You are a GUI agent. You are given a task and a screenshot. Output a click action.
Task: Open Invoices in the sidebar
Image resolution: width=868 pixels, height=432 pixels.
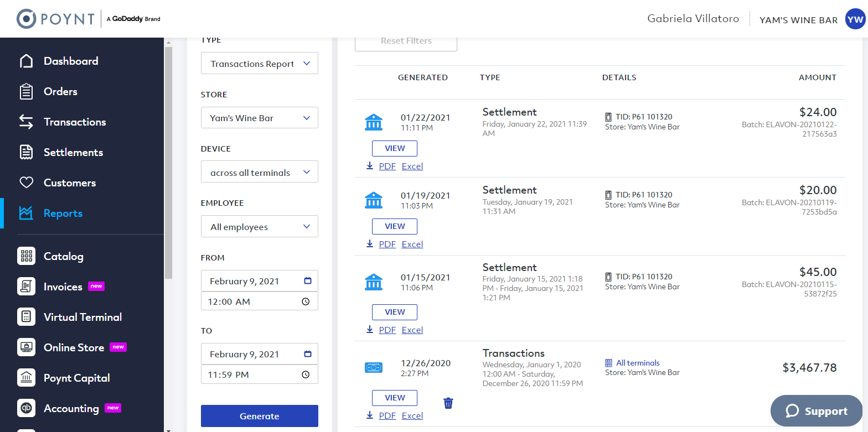(x=63, y=287)
